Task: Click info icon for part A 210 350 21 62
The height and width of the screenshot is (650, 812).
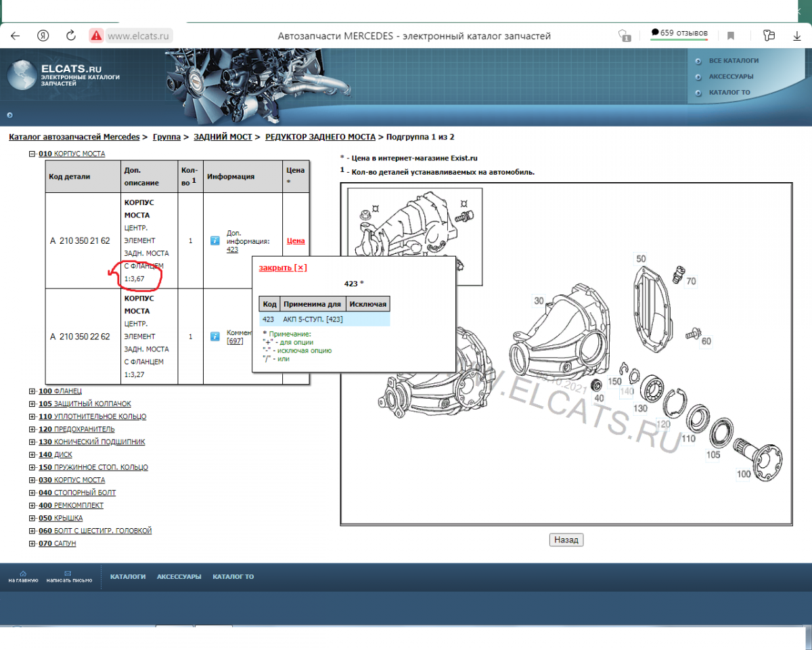Action: (215, 240)
